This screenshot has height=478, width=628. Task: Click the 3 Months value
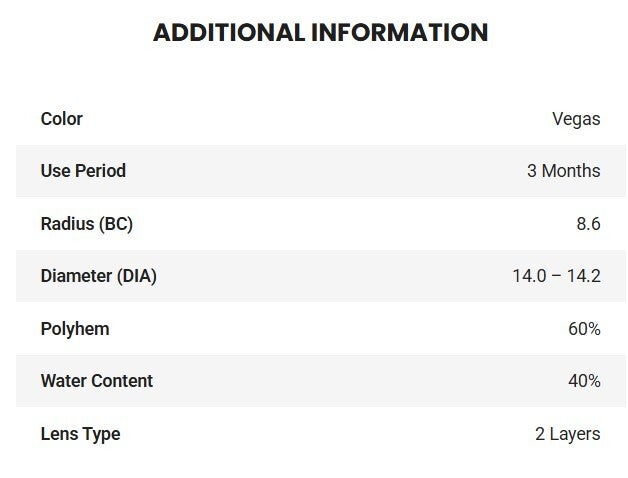(x=563, y=171)
